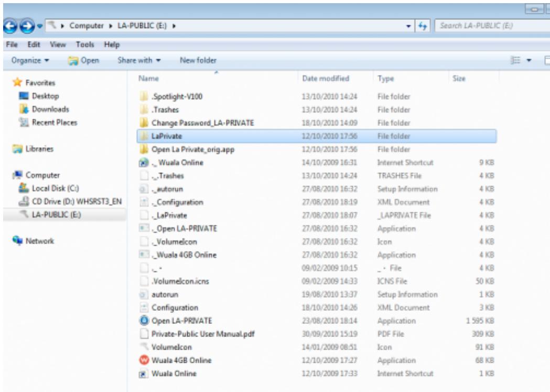Select Libraries in navigation pane
Screen dimensions: 550x392
39,149
